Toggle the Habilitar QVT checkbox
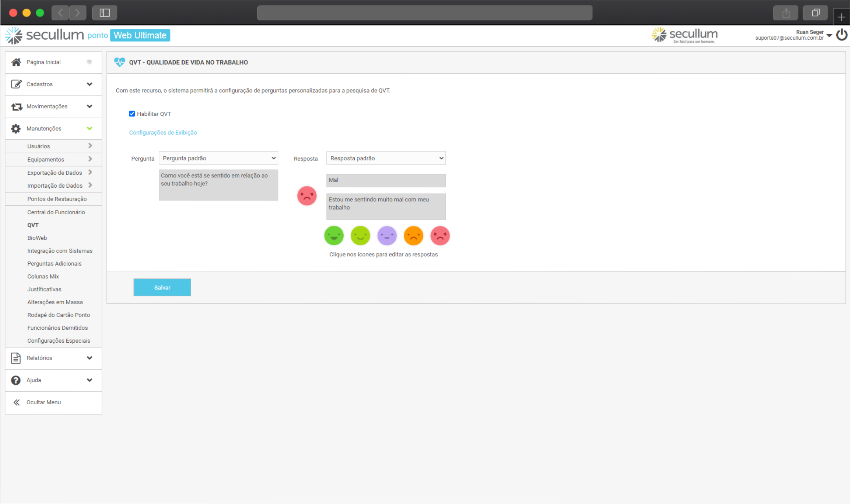The height and width of the screenshot is (504, 850). tap(132, 114)
